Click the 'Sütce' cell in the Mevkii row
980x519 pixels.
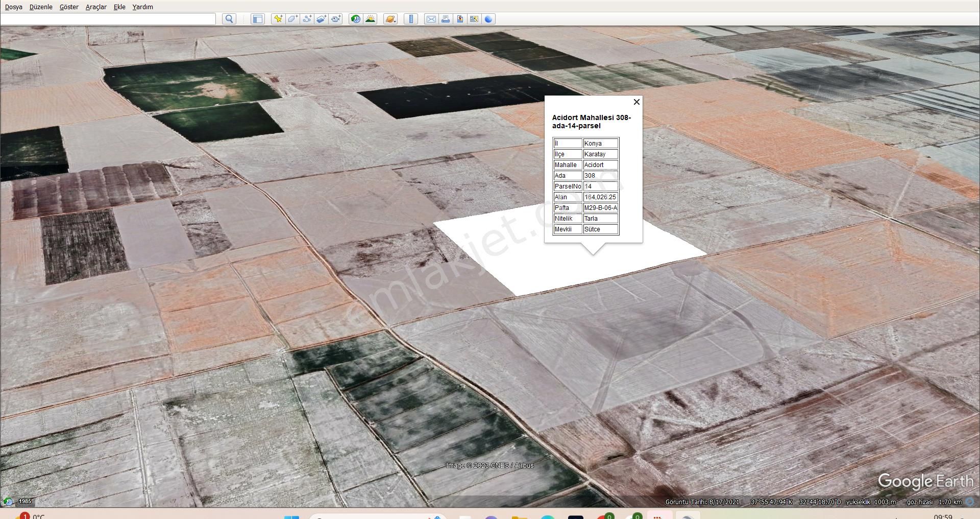pos(601,229)
